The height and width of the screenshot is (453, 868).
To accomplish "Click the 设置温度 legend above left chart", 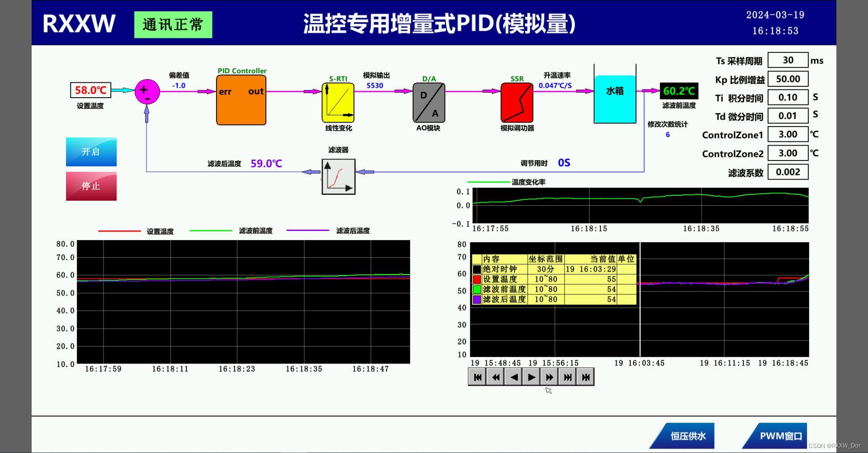I will click(160, 231).
